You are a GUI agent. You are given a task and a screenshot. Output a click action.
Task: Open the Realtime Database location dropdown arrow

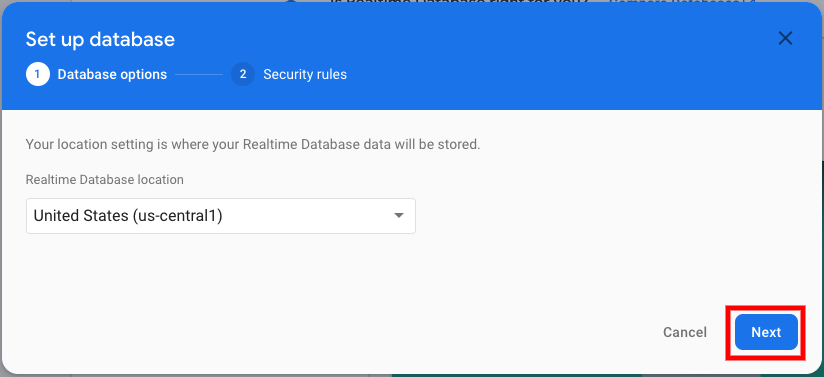click(x=399, y=216)
